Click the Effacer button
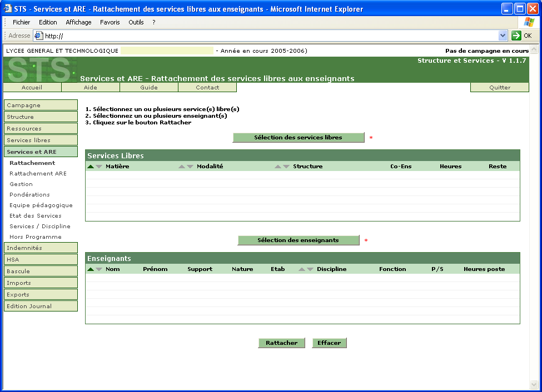Screen dimensions: 542x392 (329, 343)
